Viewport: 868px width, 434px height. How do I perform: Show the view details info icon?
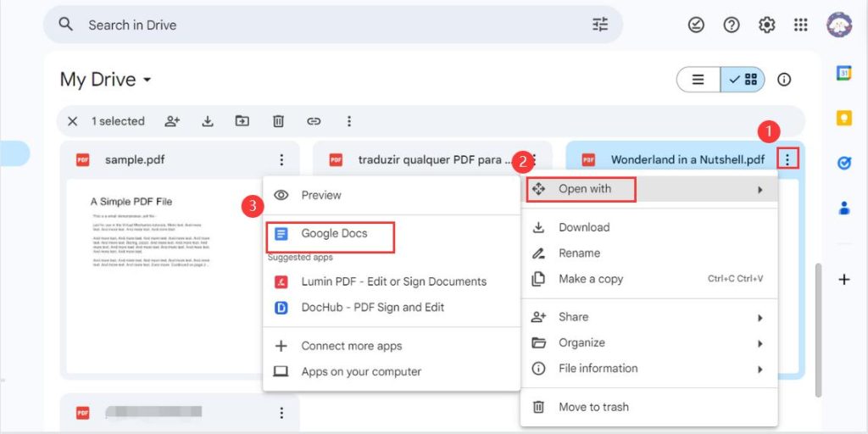pyautogui.click(x=784, y=80)
